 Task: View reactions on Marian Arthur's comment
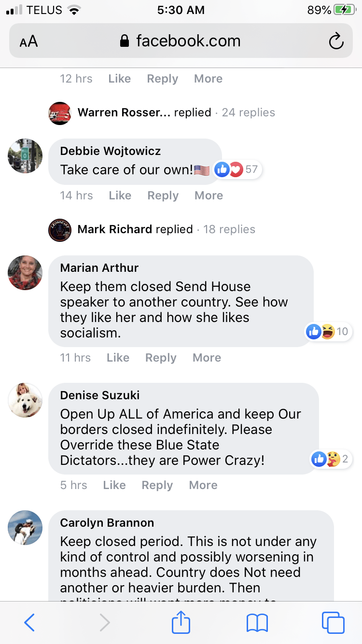[x=328, y=332]
